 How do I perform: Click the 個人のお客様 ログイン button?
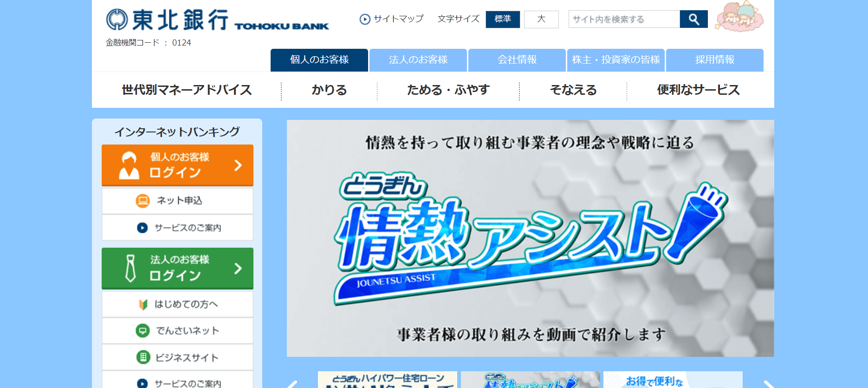[177, 165]
